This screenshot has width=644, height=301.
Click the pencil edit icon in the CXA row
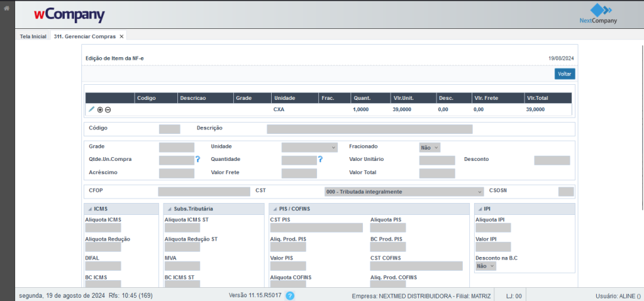pos(92,109)
